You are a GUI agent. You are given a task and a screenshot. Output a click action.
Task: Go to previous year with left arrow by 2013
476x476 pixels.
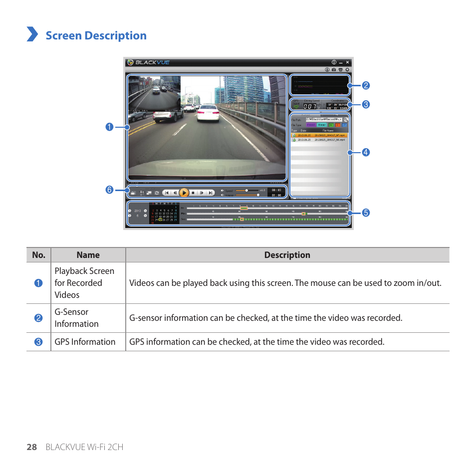click(x=130, y=211)
